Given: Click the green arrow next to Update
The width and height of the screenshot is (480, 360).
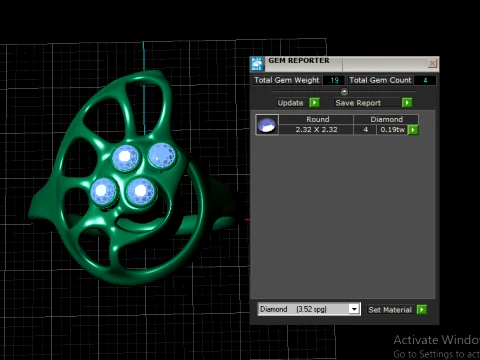Looking at the screenshot, I should 314,103.
